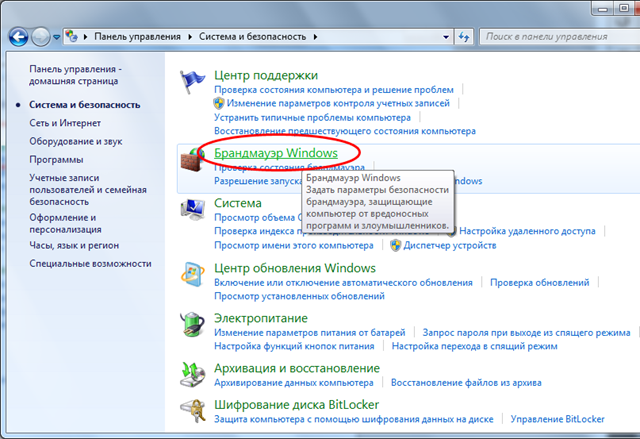Viewport: 640px width, 439px height.
Task: Open the address bar history dropdown
Action: tap(446, 37)
